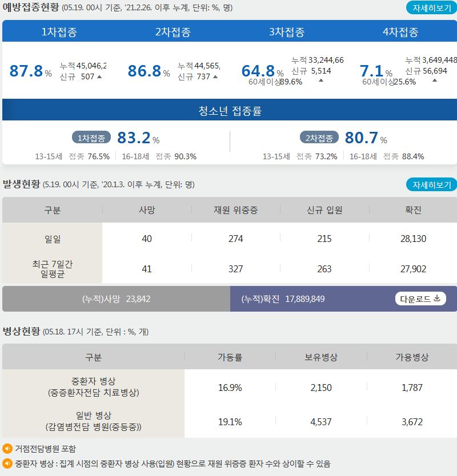Click the '확진' column header
Viewport: 457px width, 476px height.
coord(413,210)
